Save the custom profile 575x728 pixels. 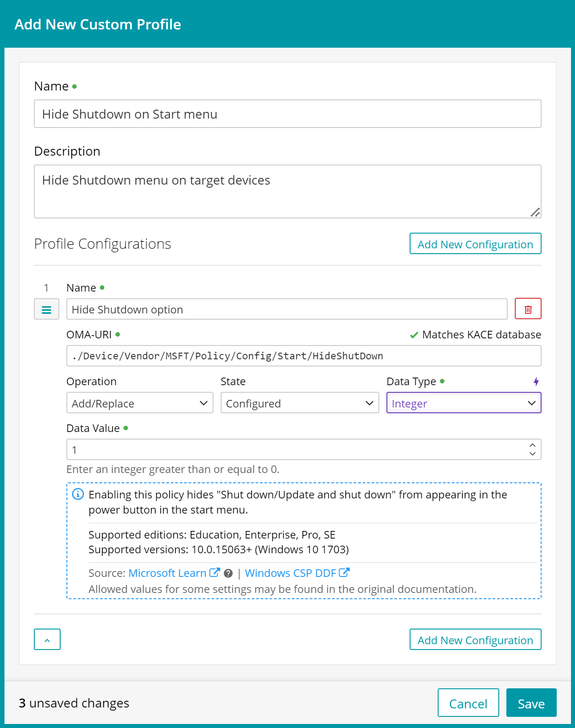(x=531, y=703)
